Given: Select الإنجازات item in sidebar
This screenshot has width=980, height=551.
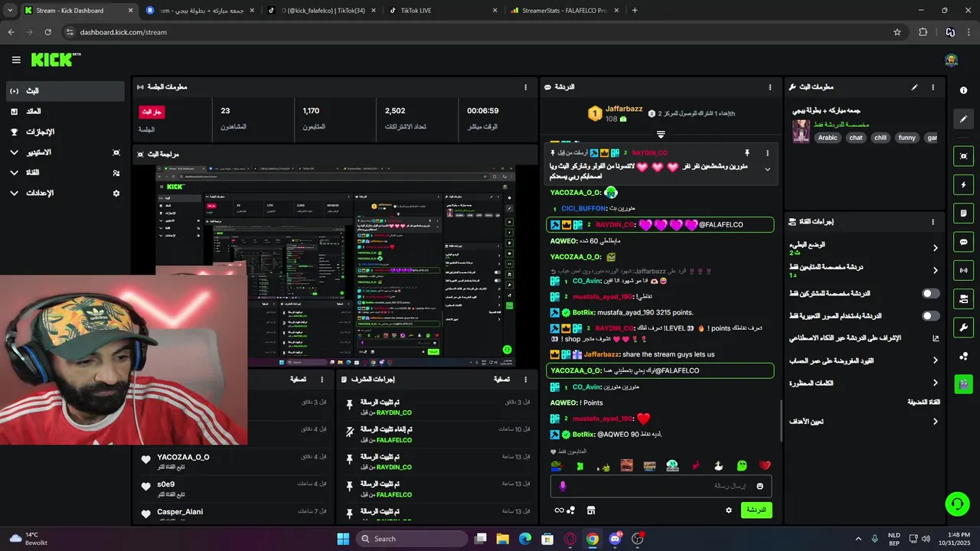Looking at the screenshot, I should (x=65, y=132).
